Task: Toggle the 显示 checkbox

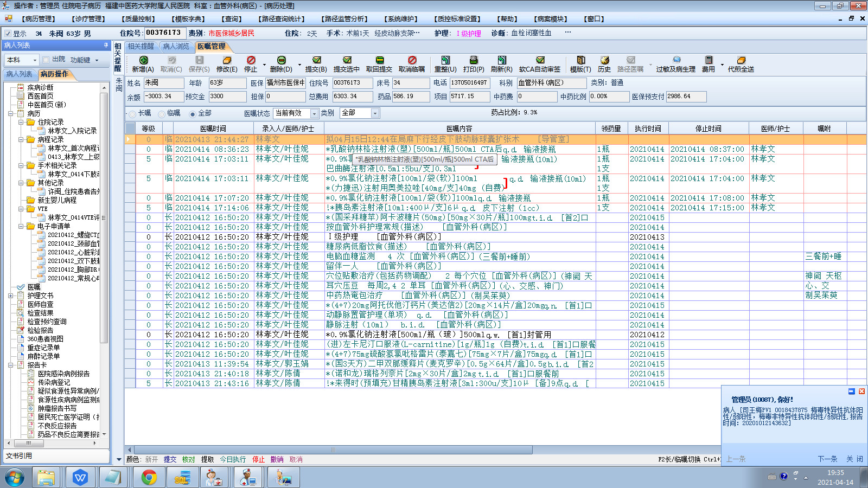Action: pos(8,33)
